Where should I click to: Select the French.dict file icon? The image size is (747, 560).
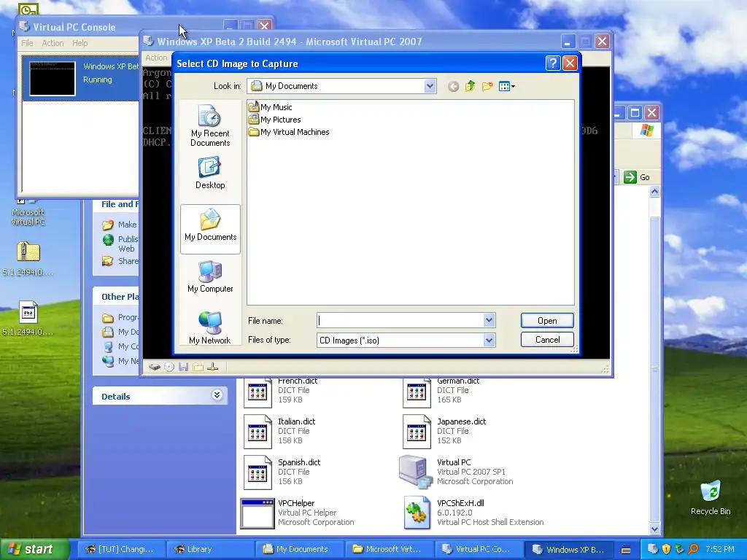pyautogui.click(x=258, y=392)
